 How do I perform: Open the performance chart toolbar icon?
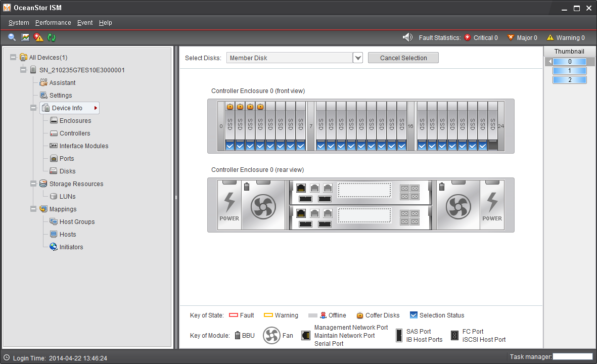pyautogui.click(x=25, y=37)
